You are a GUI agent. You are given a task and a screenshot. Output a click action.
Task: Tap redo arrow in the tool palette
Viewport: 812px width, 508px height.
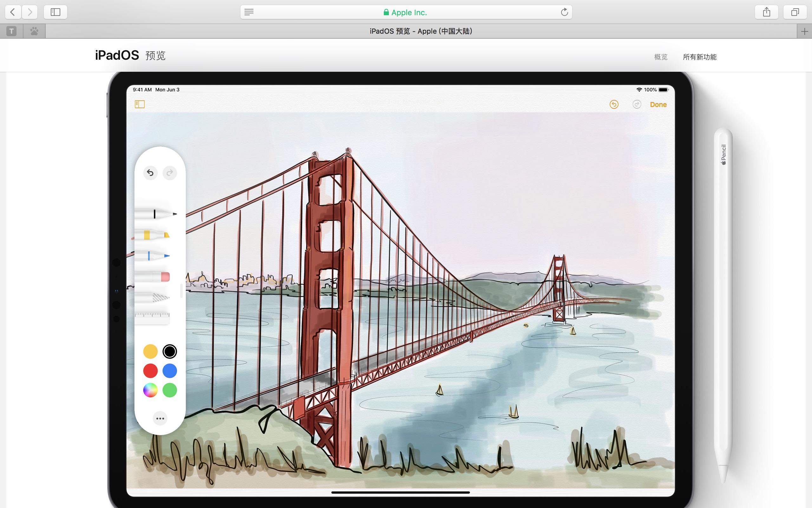tap(170, 173)
